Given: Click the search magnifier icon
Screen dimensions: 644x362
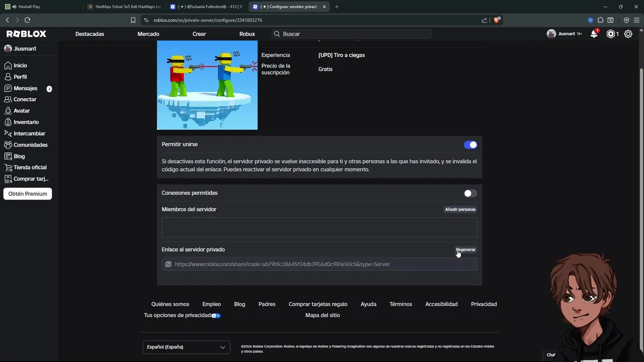Looking at the screenshot, I should coord(277,34).
